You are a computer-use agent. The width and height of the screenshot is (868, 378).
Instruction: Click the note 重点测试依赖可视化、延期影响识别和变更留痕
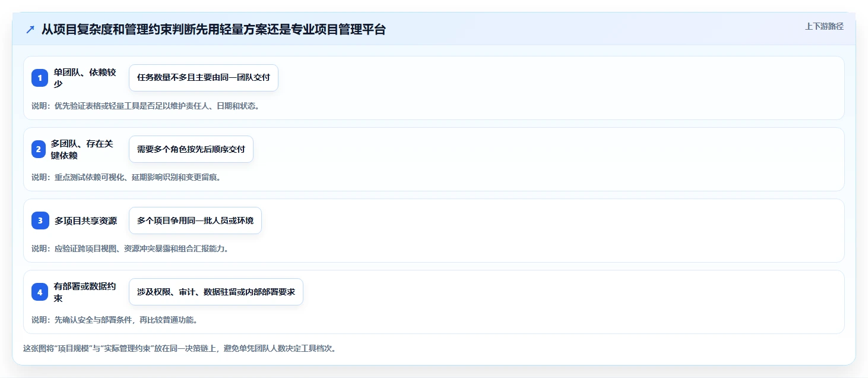126,177
